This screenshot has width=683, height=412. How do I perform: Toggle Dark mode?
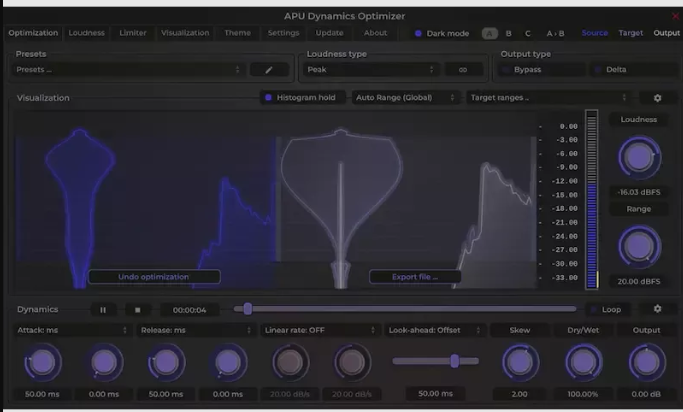442,34
